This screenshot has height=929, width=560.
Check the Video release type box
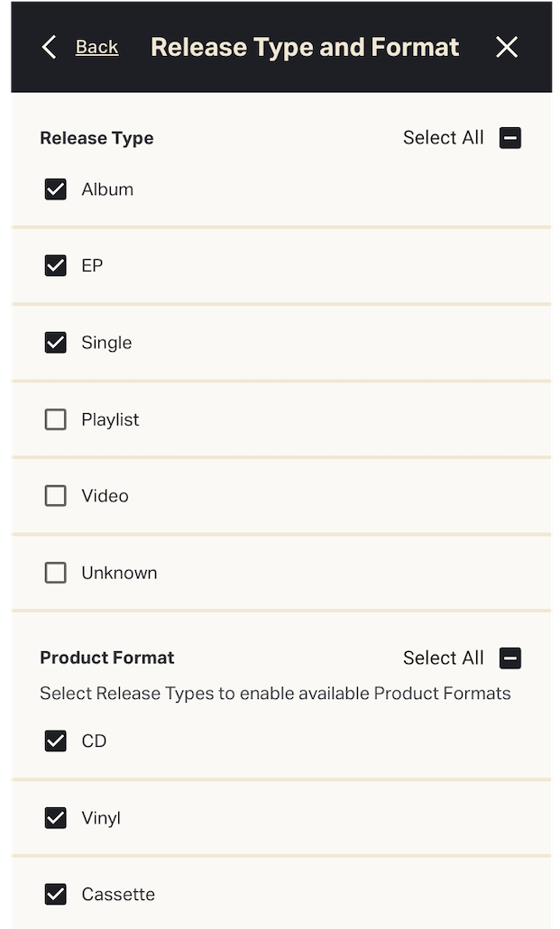pos(56,496)
